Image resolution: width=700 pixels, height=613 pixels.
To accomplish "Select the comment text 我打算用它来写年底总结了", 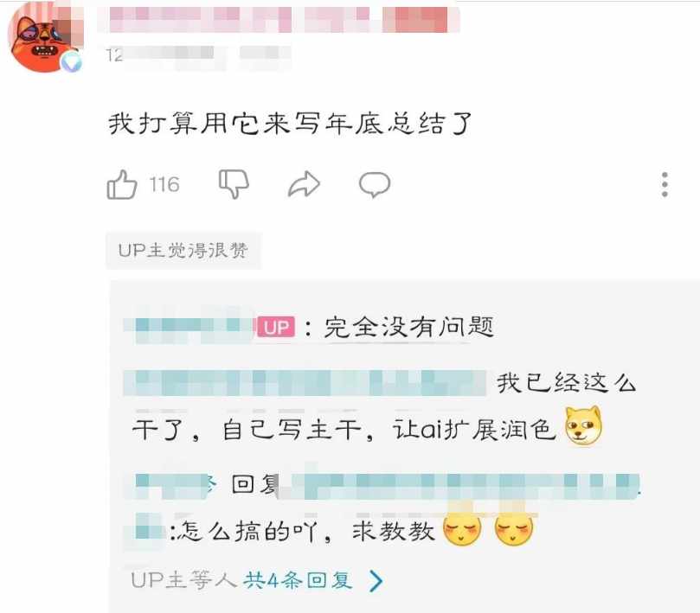I will (x=290, y=123).
